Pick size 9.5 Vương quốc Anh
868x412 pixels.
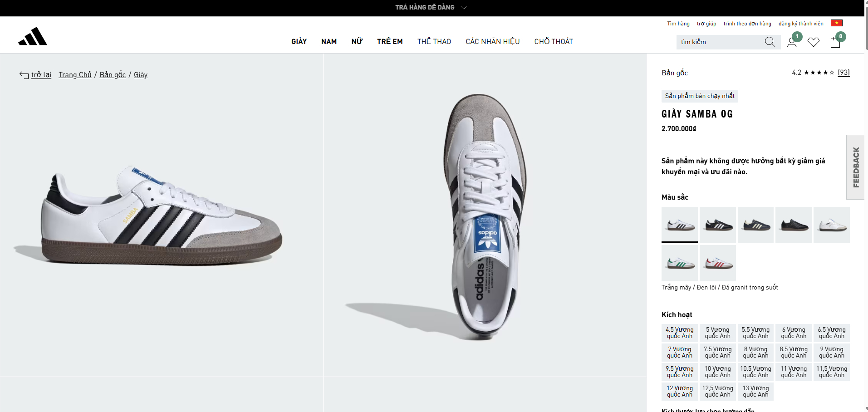680,372
